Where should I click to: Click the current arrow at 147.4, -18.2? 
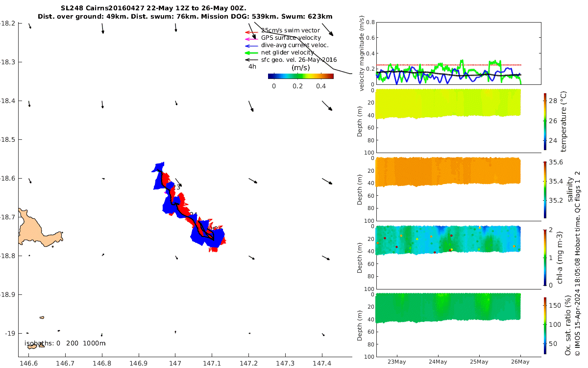coord(327,29)
